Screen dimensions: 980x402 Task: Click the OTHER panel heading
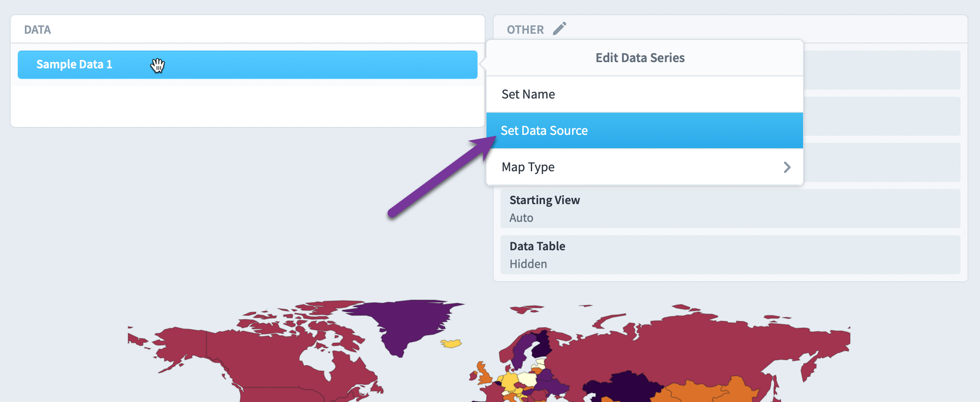pos(525,30)
